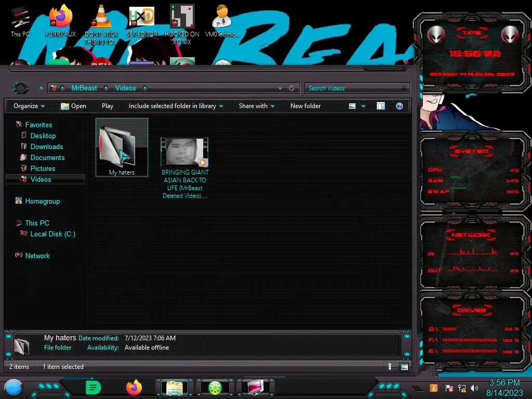Click the Change your view icon

pos(352,106)
